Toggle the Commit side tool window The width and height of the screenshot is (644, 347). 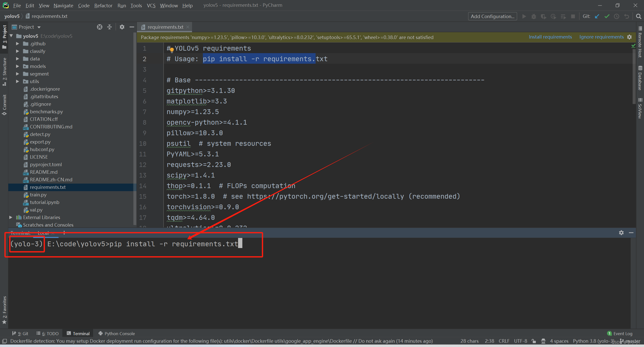pyautogui.click(x=4, y=105)
